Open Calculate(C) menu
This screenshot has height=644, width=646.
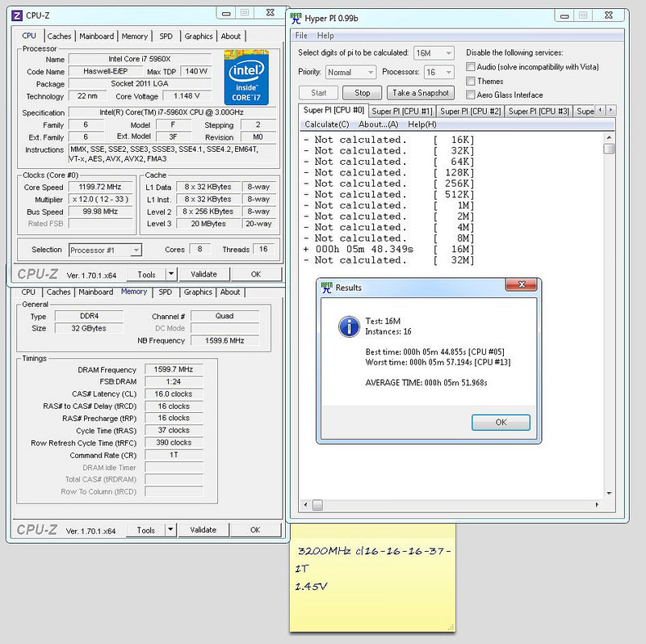327,124
